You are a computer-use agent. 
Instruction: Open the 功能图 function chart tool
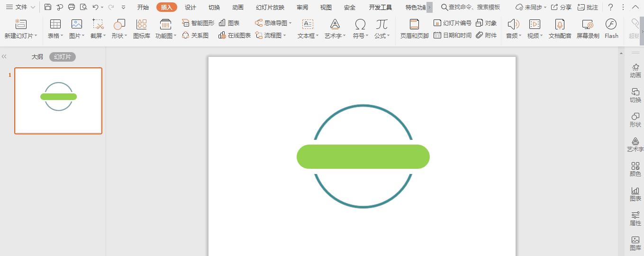(165, 29)
